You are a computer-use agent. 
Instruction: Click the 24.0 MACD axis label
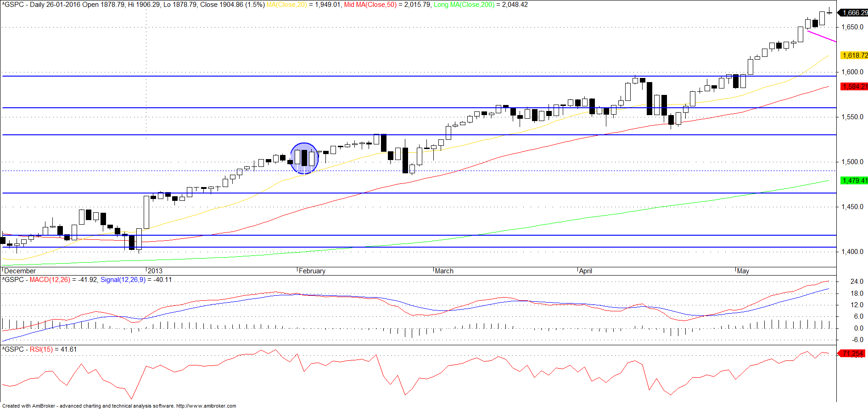857,282
